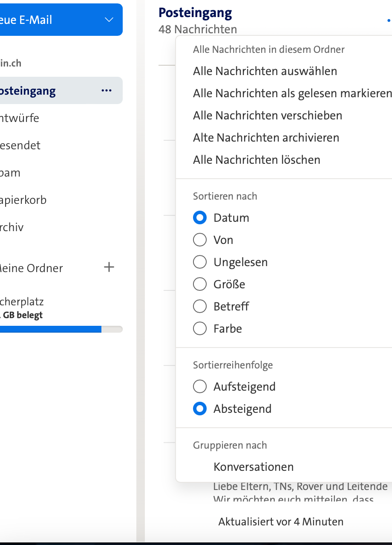Add a new folder with the plus icon

click(109, 267)
